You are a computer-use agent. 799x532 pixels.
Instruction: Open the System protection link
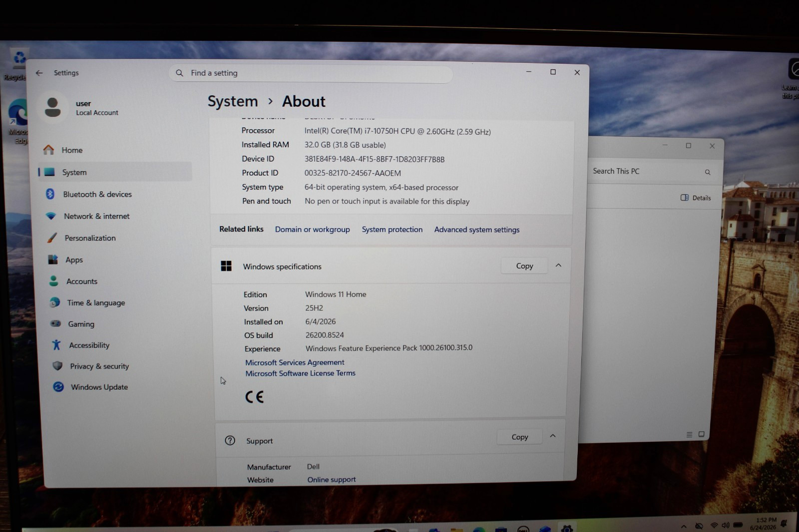pyautogui.click(x=392, y=230)
